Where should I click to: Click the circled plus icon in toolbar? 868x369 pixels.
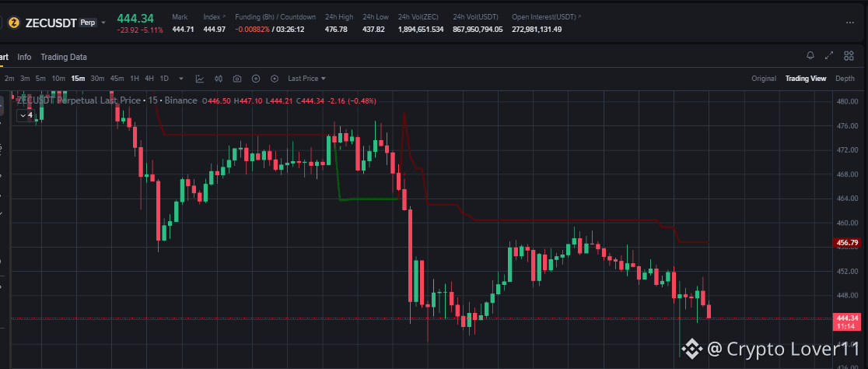pyautogui.click(x=256, y=79)
